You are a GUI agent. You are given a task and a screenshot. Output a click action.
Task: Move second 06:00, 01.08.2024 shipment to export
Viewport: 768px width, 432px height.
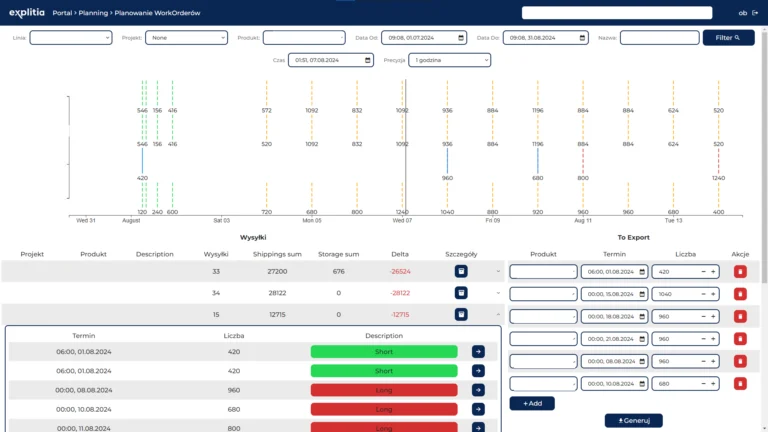(x=478, y=371)
